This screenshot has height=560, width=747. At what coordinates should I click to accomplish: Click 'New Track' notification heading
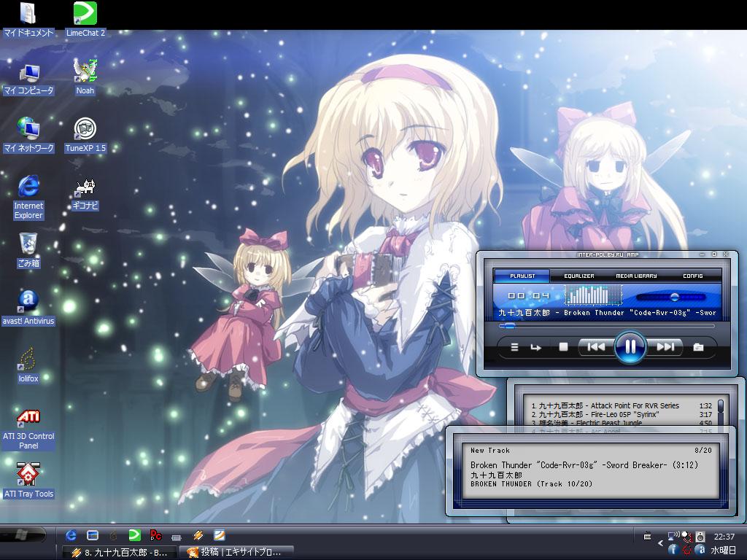click(489, 451)
